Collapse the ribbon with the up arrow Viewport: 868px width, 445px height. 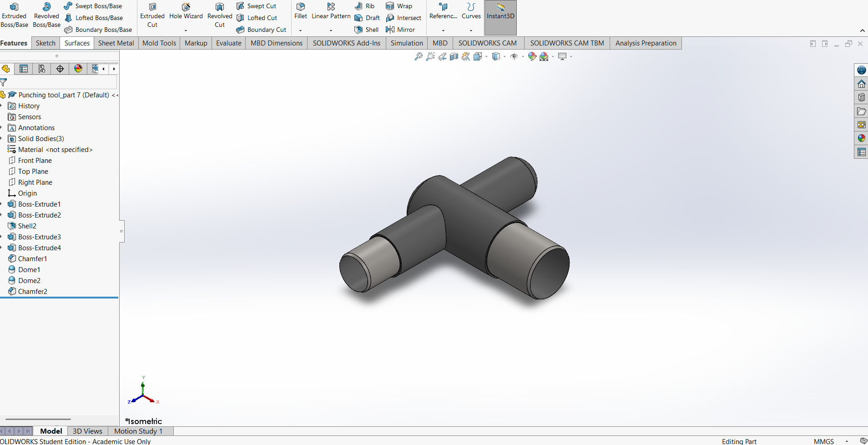pos(862,30)
